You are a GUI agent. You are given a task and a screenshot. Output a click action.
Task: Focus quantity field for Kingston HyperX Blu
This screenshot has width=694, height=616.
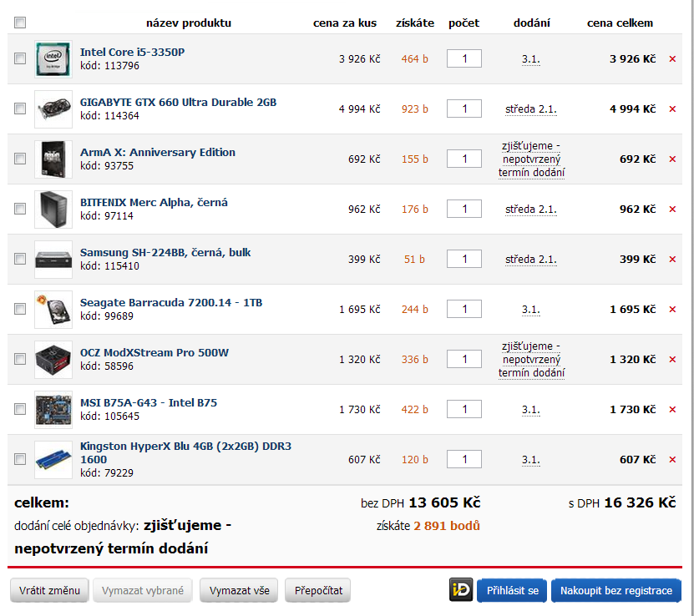pos(464,459)
